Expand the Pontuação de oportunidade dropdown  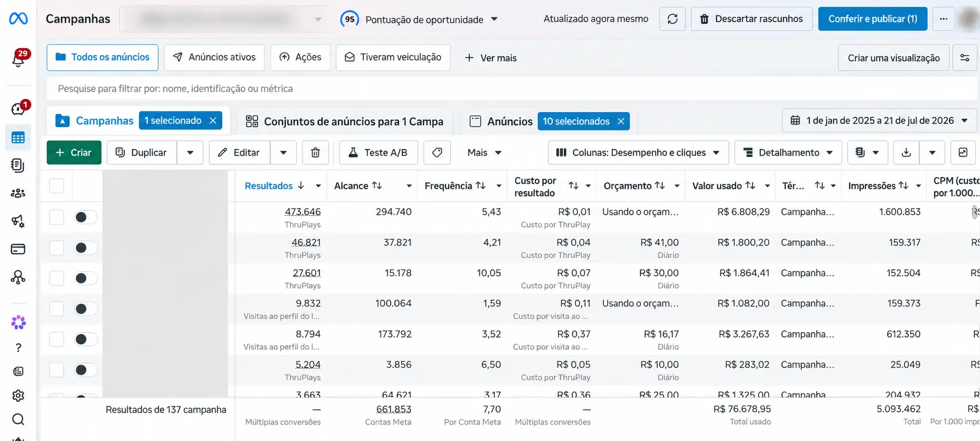click(x=494, y=19)
